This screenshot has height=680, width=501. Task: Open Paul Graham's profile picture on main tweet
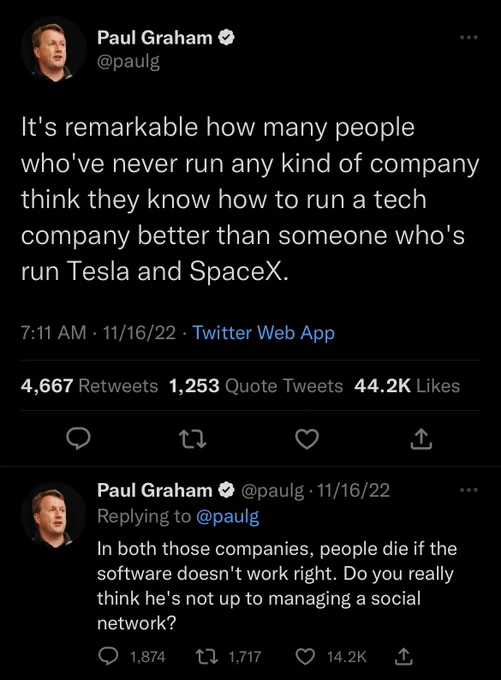(x=54, y=49)
